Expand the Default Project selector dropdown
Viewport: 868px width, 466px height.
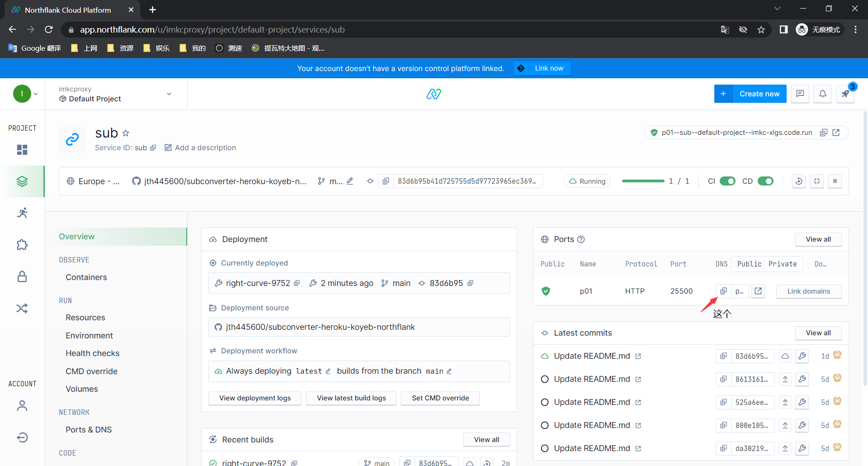tap(169, 94)
